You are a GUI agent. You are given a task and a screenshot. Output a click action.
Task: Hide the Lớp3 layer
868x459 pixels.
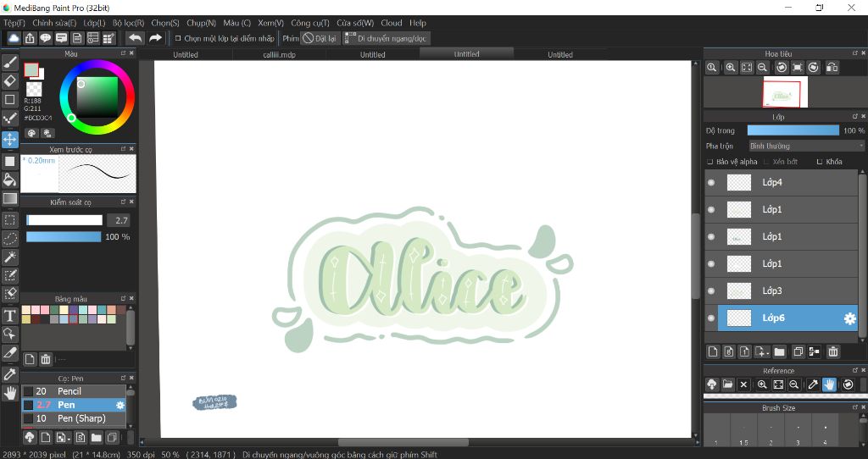tap(711, 290)
